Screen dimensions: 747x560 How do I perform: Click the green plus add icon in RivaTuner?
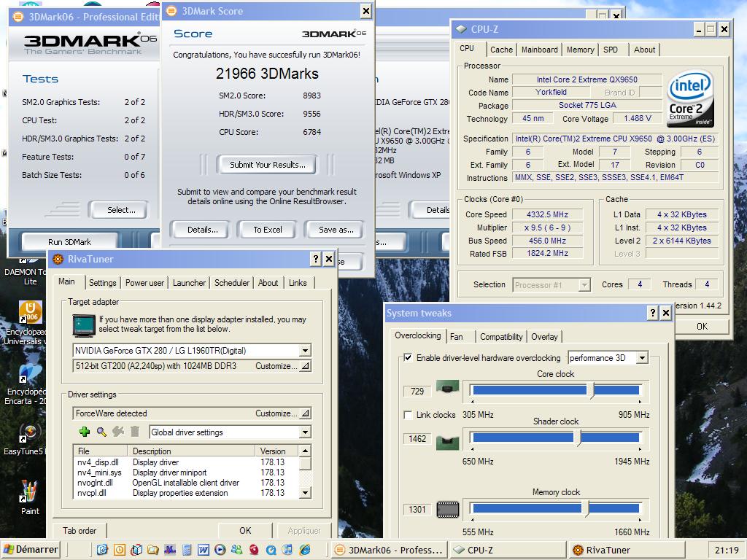coord(85,432)
